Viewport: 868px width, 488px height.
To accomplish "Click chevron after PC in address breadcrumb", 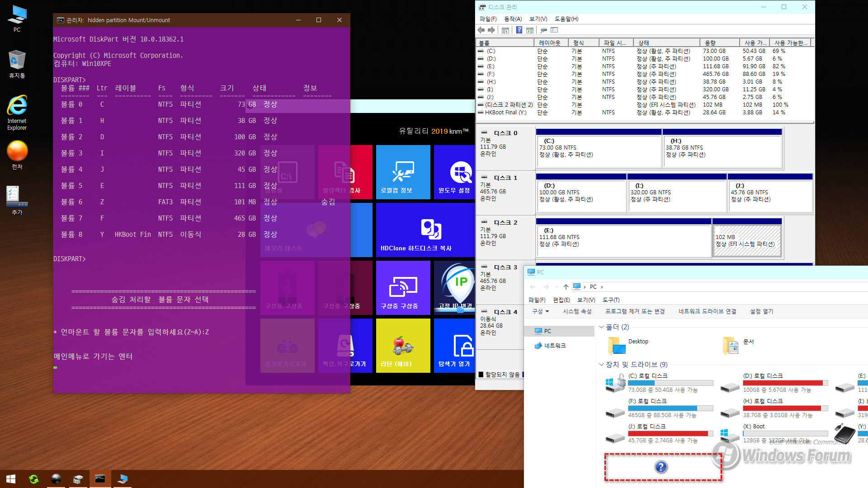I will click(x=602, y=287).
